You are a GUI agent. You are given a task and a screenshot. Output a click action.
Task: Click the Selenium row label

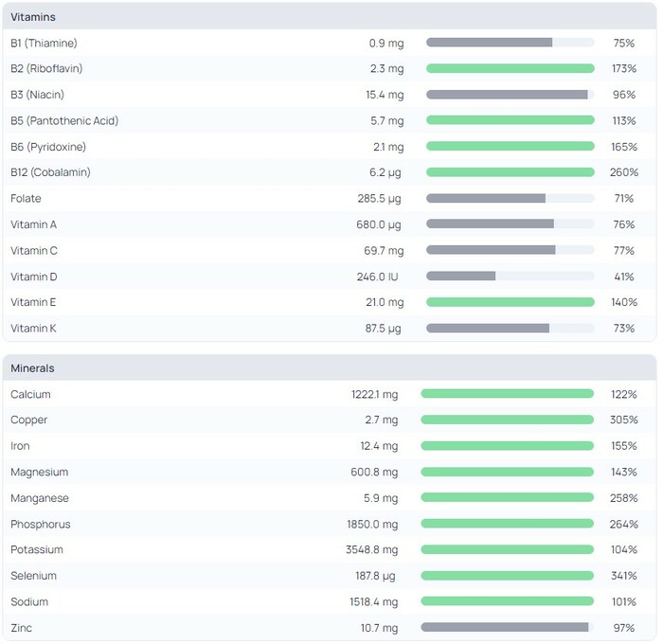coord(33,576)
